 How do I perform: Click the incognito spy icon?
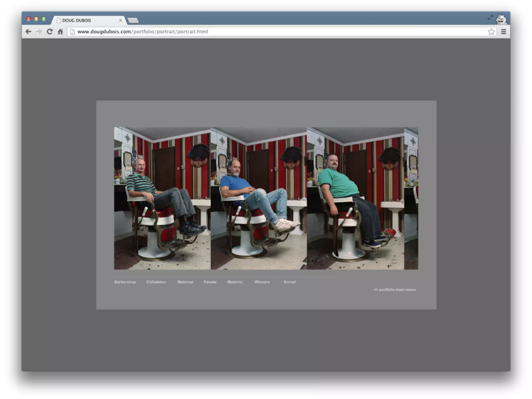click(501, 19)
